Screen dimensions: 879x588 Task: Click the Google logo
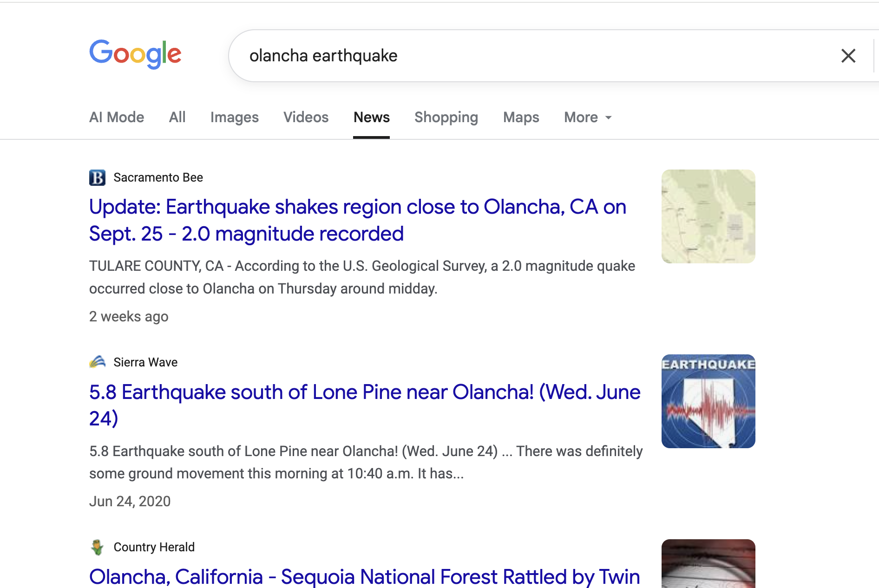[x=135, y=54]
